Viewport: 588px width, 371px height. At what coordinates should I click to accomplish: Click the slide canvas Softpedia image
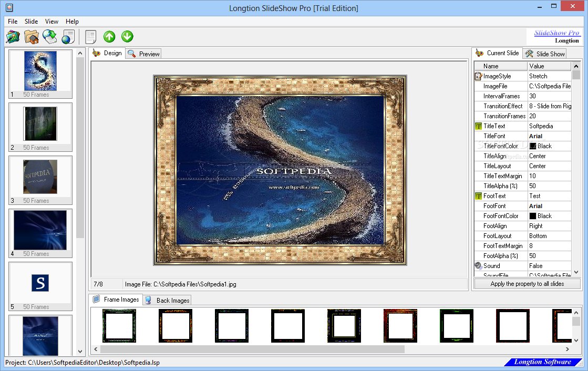tap(280, 170)
